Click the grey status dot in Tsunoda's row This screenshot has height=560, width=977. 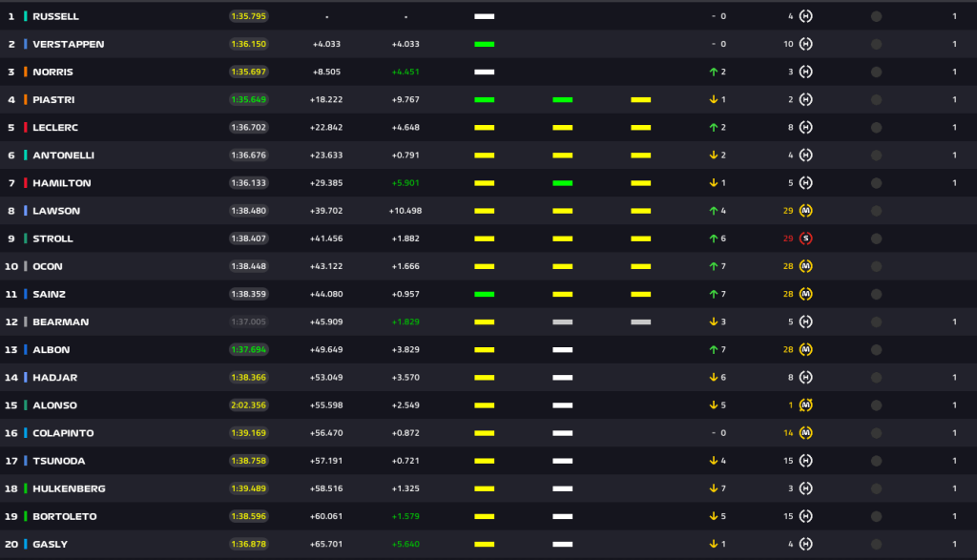876,461
